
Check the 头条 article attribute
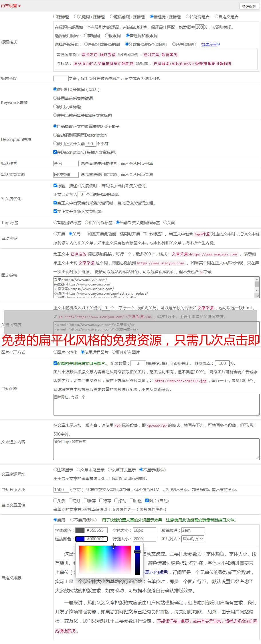(55, 501)
